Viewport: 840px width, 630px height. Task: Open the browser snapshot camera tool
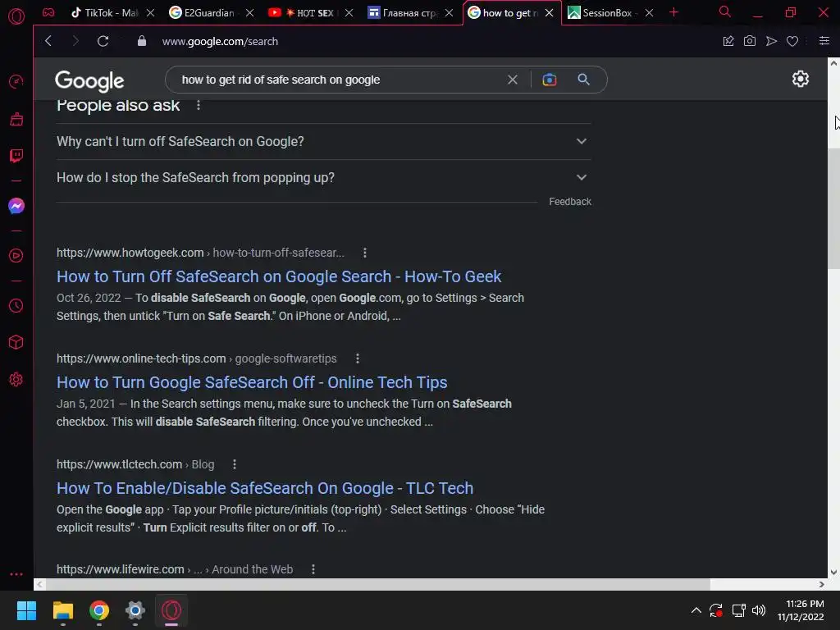pos(750,41)
